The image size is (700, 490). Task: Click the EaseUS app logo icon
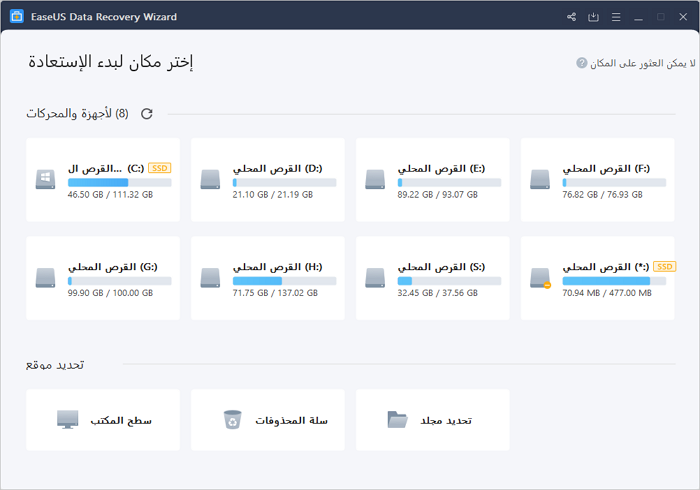[x=17, y=17]
